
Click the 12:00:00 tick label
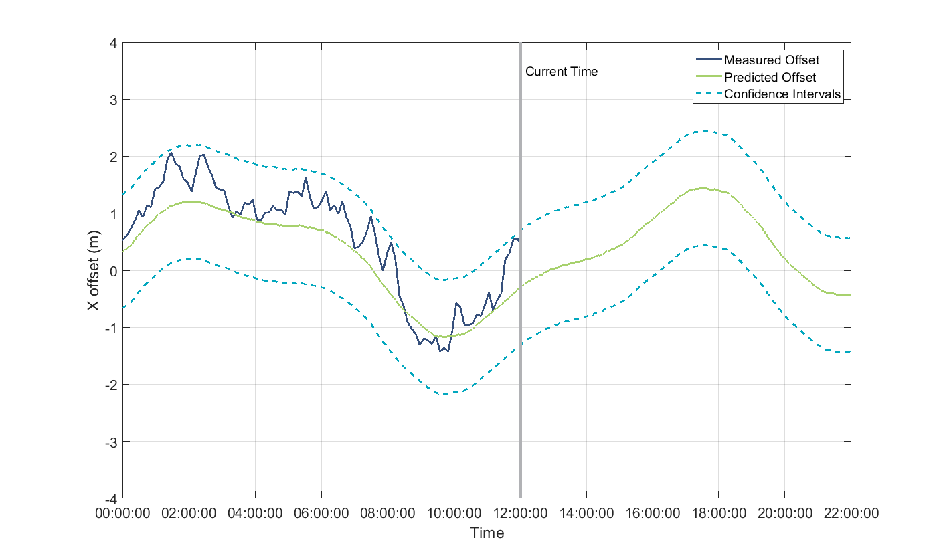pos(520,512)
